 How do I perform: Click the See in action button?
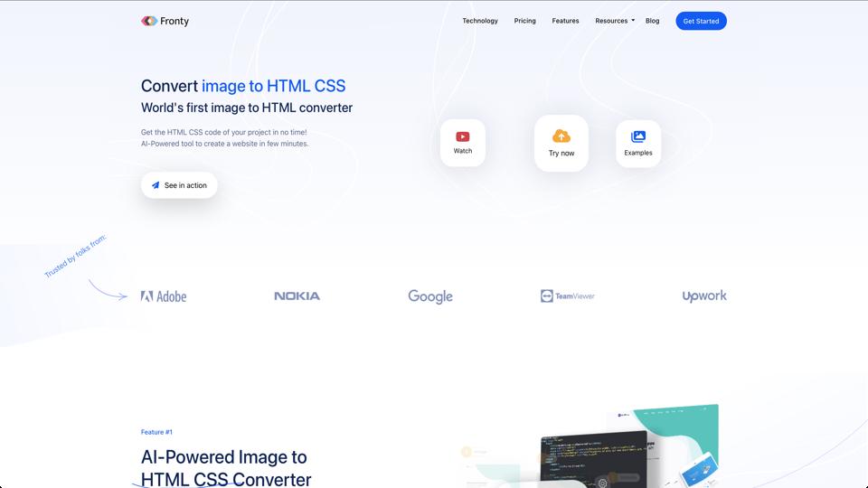click(179, 185)
